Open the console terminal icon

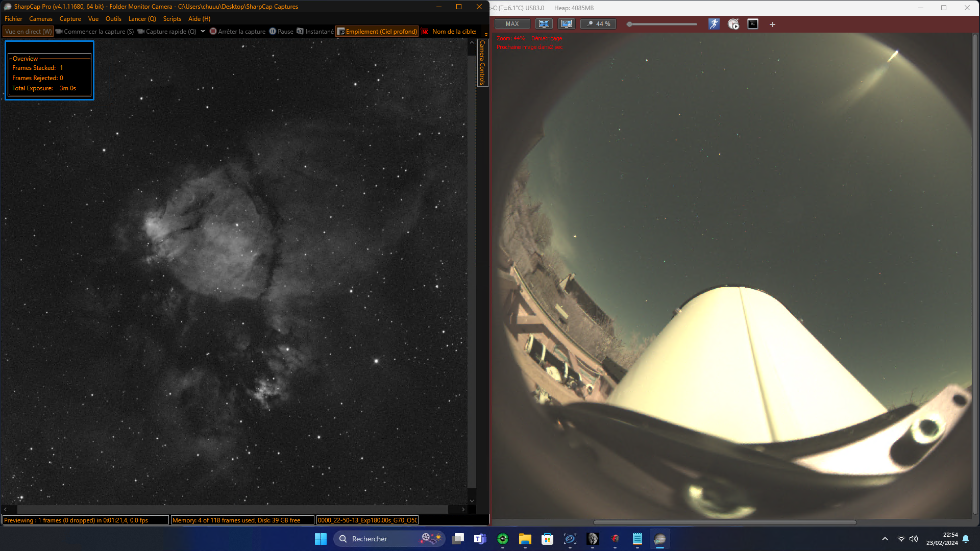pos(753,24)
